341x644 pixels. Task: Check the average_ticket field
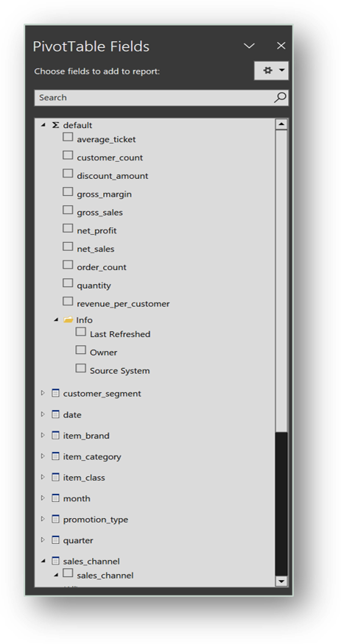pos(68,137)
